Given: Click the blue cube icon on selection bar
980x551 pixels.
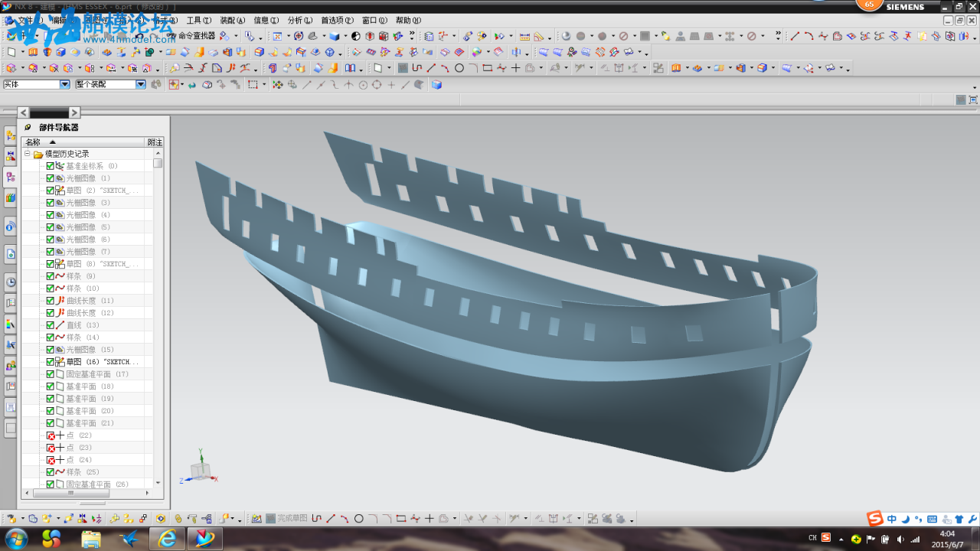Looking at the screenshot, I should point(436,84).
